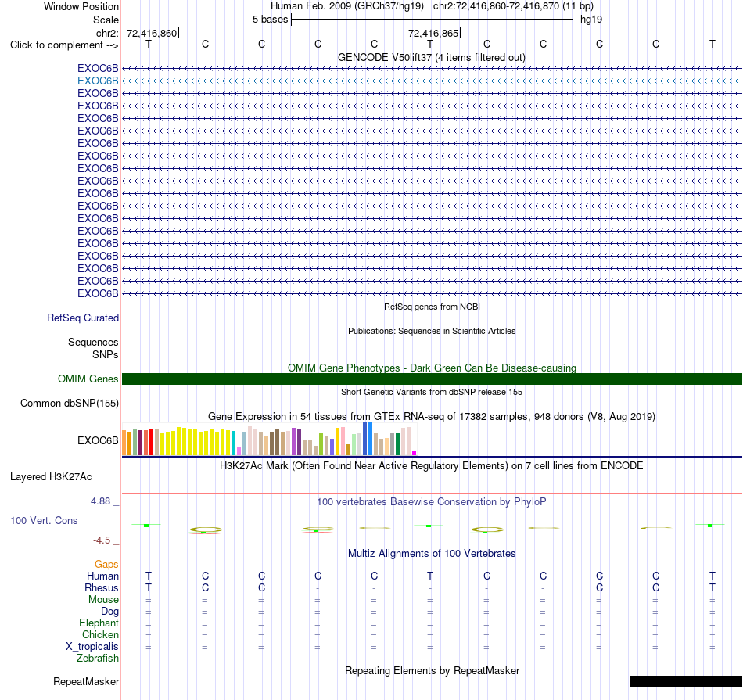This screenshot has width=743, height=700.
Task: Select the 'Dog' alignment row label
Action: (x=109, y=612)
